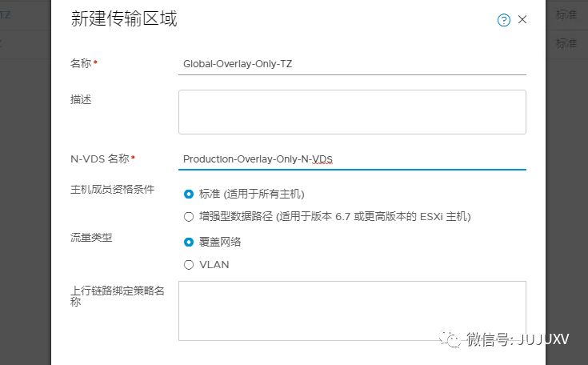Click the 名称 field containing Global-Overlay-Only-TZ
588x365 pixels.
pyautogui.click(x=352, y=63)
